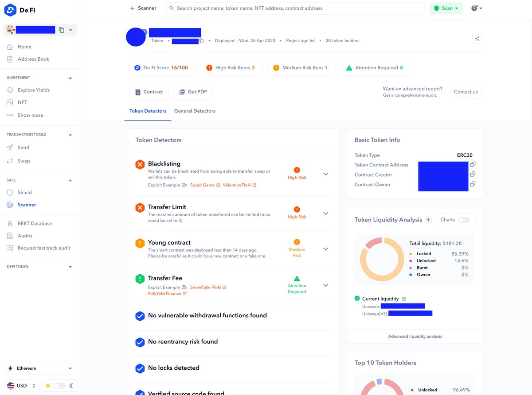
Task: Click Attention Required badge
Action: coord(376,68)
